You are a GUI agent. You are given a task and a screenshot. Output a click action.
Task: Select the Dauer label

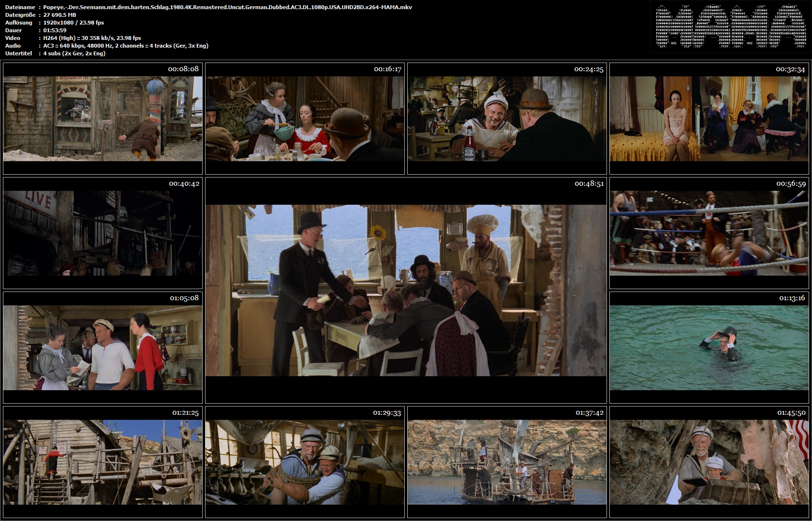coord(13,30)
